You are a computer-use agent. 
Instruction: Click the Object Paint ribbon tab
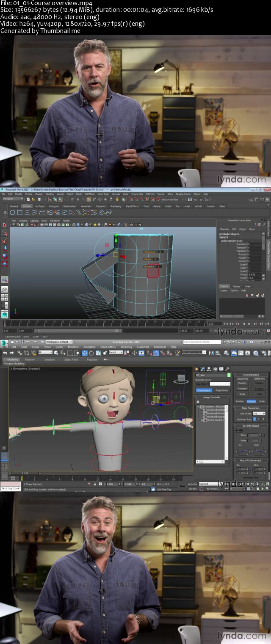click(71, 359)
